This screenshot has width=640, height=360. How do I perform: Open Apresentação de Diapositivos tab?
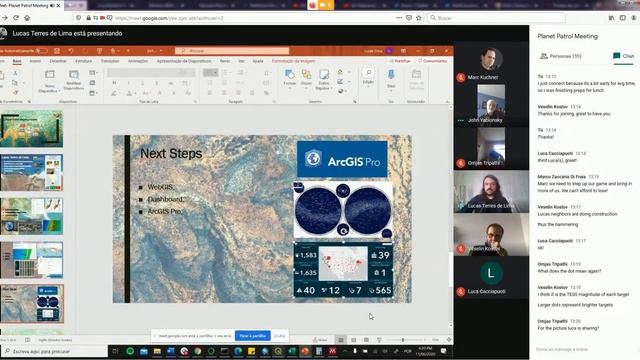click(184, 61)
